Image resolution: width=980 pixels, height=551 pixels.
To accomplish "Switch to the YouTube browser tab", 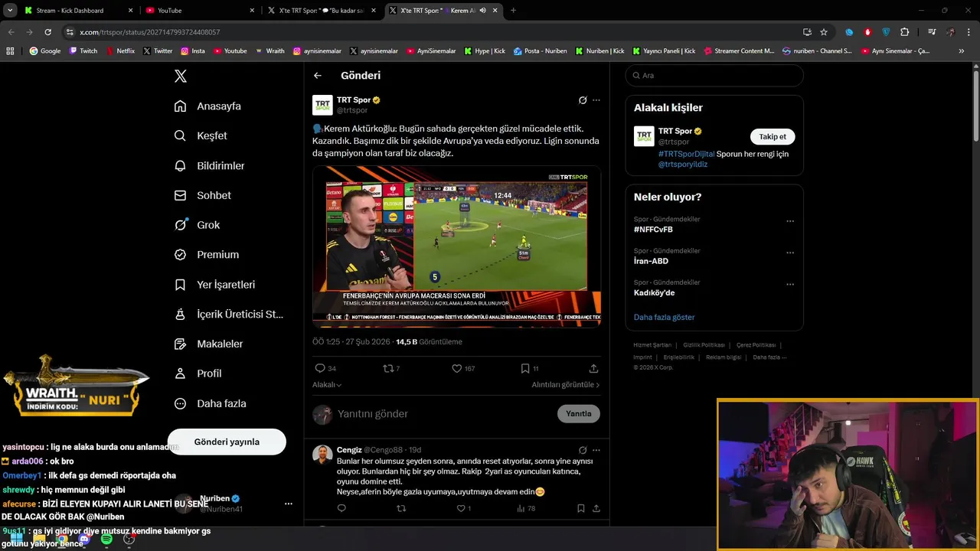I will point(200,11).
